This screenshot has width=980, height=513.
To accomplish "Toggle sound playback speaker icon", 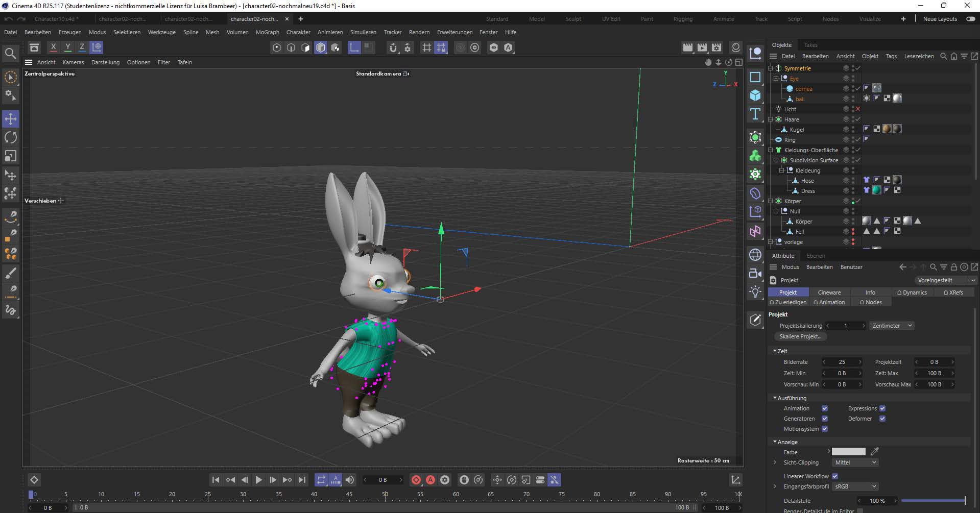I will (x=350, y=480).
